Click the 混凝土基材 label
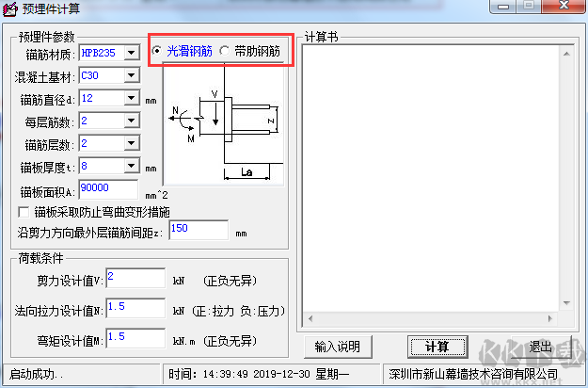 pos(44,77)
